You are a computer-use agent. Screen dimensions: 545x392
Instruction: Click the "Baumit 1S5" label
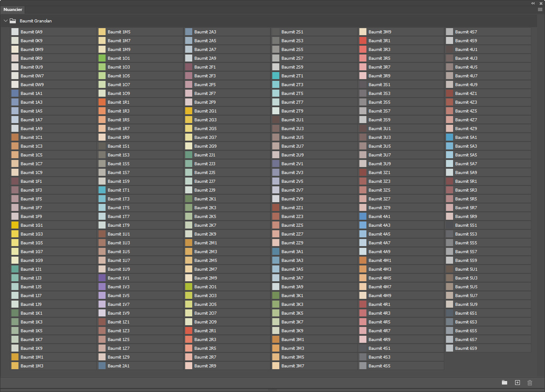click(119, 163)
